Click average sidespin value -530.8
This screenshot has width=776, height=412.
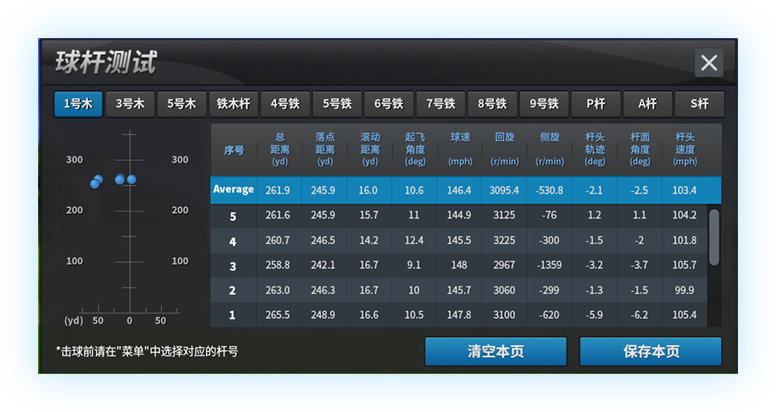[x=549, y=190]
